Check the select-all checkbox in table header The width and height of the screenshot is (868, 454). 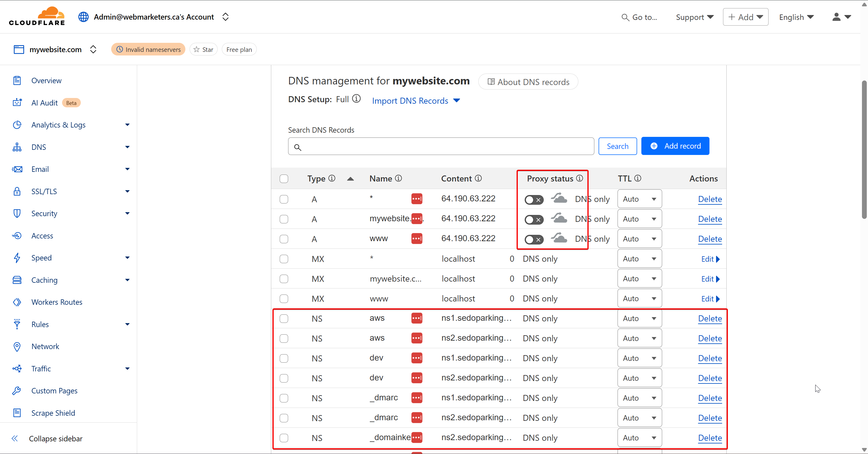tap(284, 179)
